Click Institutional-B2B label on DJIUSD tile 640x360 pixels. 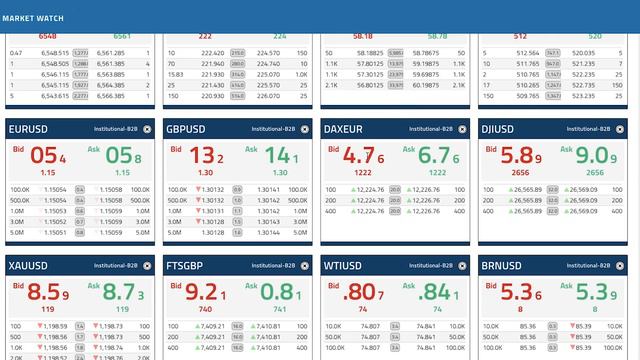pos(588,129)
